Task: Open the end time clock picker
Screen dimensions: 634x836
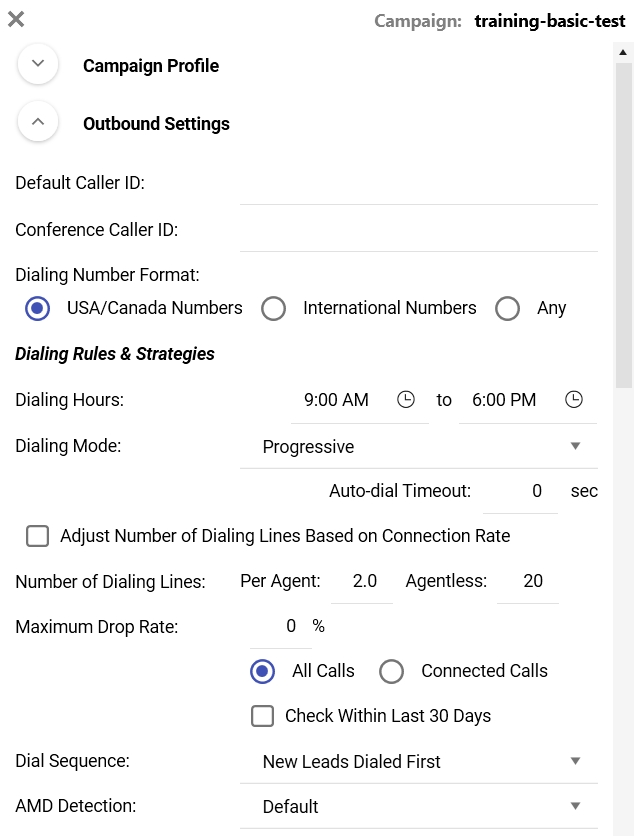Action: [x=574, y=399]
